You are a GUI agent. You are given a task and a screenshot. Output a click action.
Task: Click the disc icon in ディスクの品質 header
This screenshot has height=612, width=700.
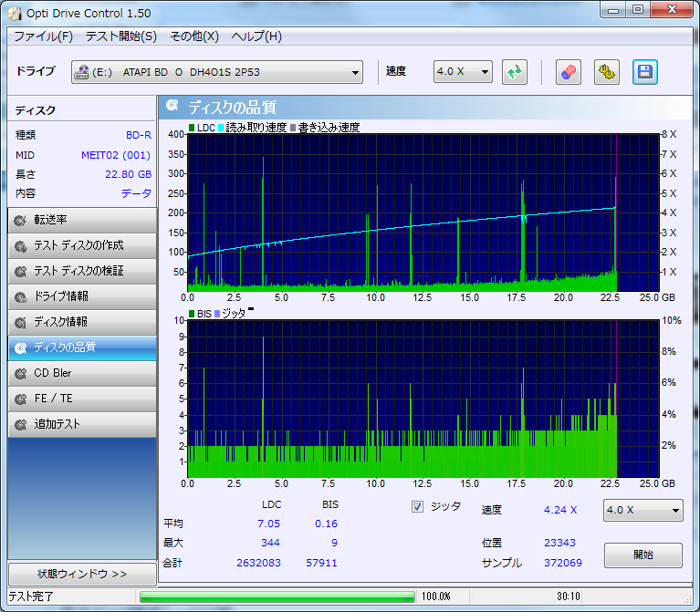[x=172, y=105]
